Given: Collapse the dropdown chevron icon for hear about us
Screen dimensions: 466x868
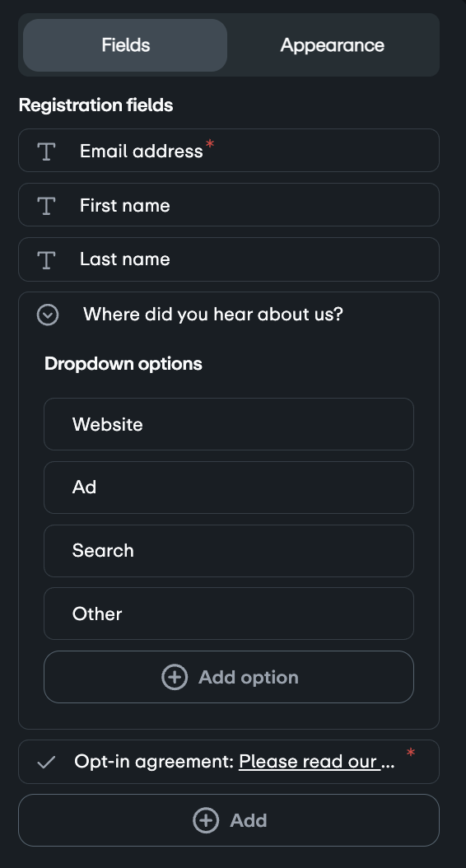Looking at the screenshot, I should (x=48, y=315).
